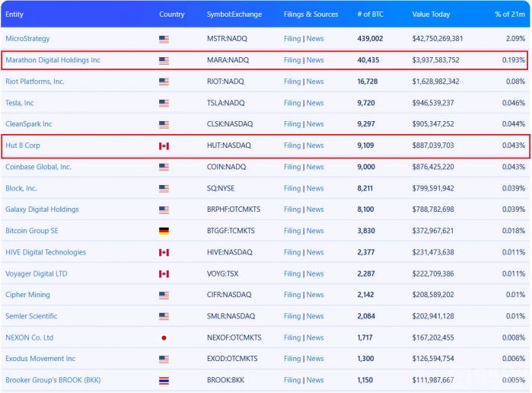Sort by the Value Today column header
Image resolution: width=532 pixels, height=393 pixels.
click(x=431, y=14)
